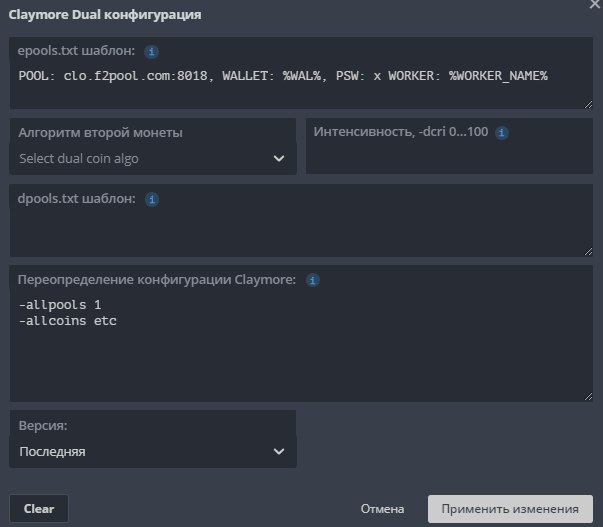The height and width of the screenshot is (527, 603).
Task: Click the 'Claymore Dual конфигурация' title
Action: 105,15
